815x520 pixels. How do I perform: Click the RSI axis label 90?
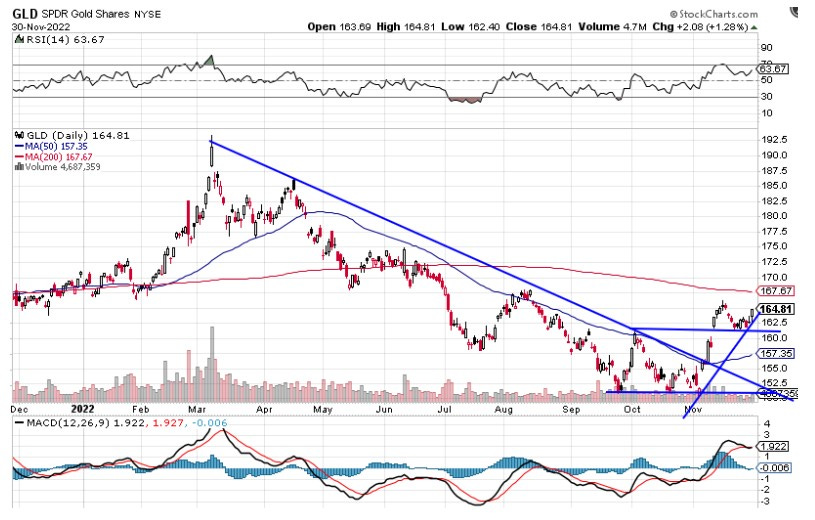[x=767, y=48]
